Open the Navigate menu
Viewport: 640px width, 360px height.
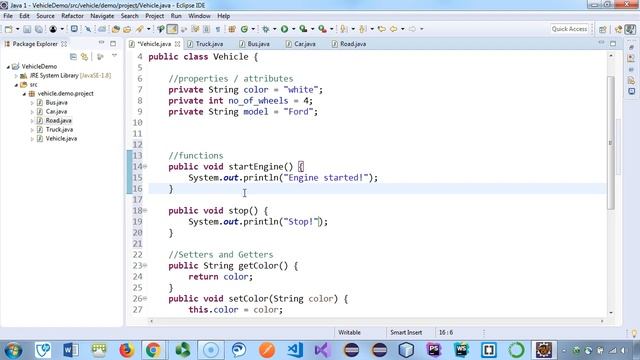(x=102, y=16)
